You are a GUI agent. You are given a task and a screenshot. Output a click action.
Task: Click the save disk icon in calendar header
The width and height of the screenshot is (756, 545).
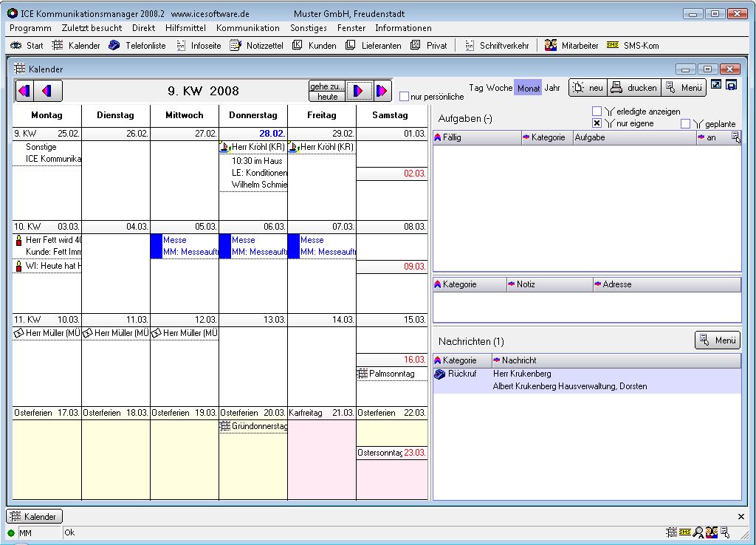coord(732,86)
